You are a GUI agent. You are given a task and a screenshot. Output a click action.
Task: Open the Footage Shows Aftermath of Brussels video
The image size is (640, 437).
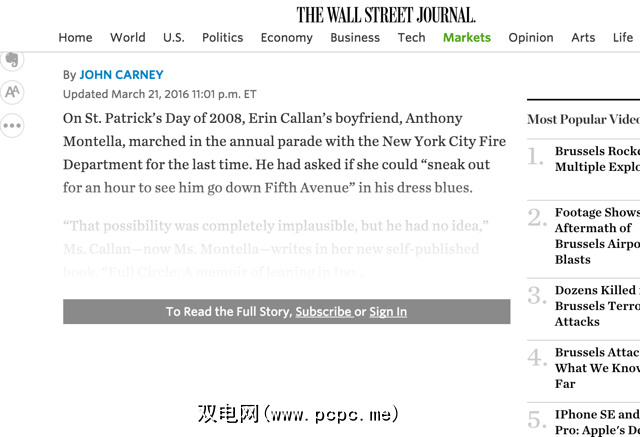(597, 236)
